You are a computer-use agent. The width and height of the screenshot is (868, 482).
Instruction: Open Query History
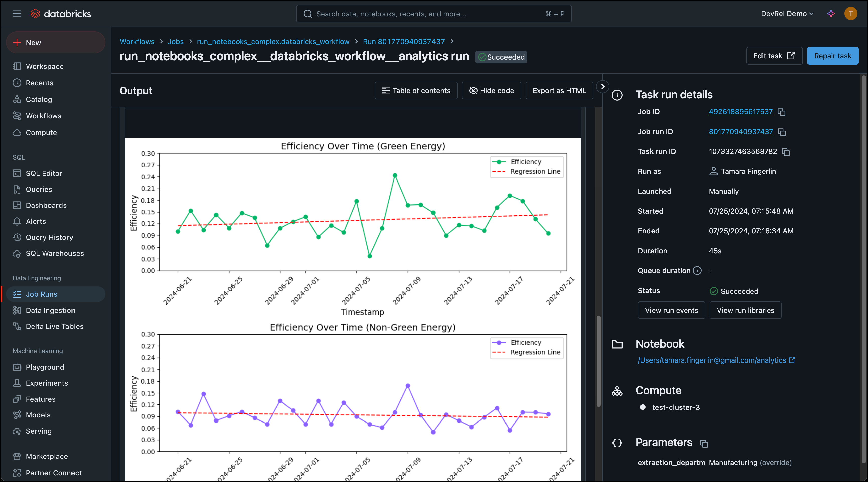click(49, 237)
